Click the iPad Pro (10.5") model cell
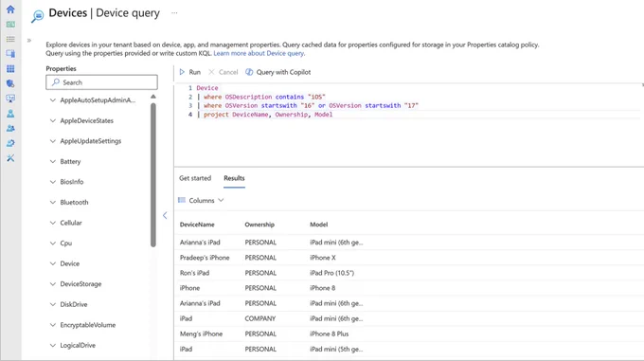Screen dimensions: 644x361 pos(331,273)
